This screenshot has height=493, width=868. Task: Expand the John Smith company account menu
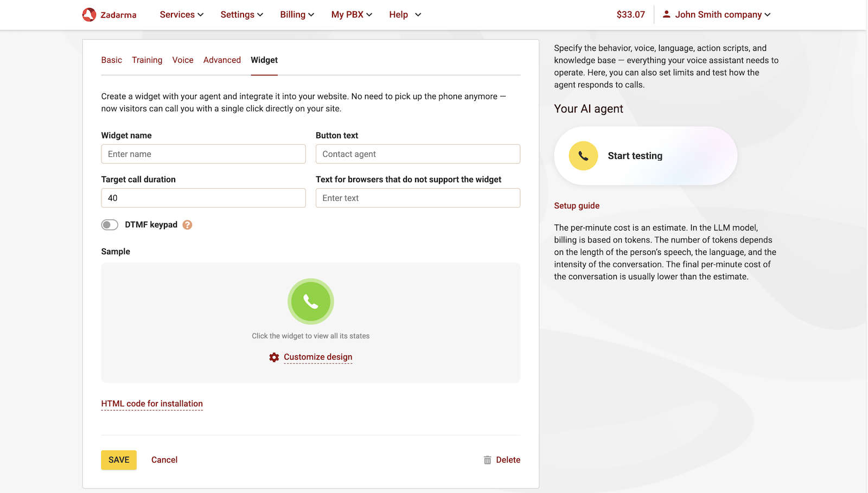716,15
